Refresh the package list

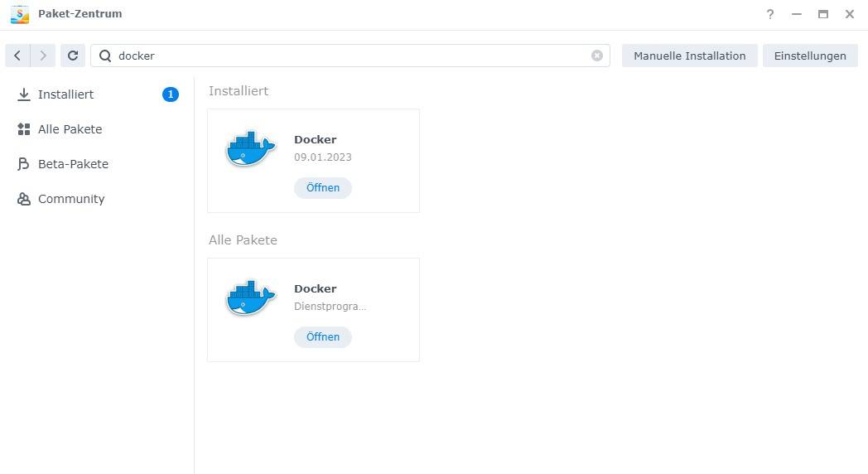(x=73, y=56)
